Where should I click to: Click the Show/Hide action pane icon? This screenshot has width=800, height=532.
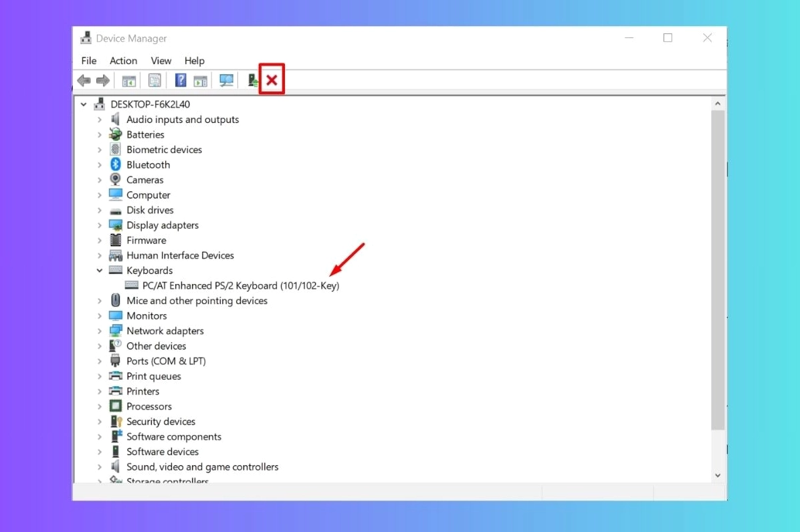coord(201,80)
